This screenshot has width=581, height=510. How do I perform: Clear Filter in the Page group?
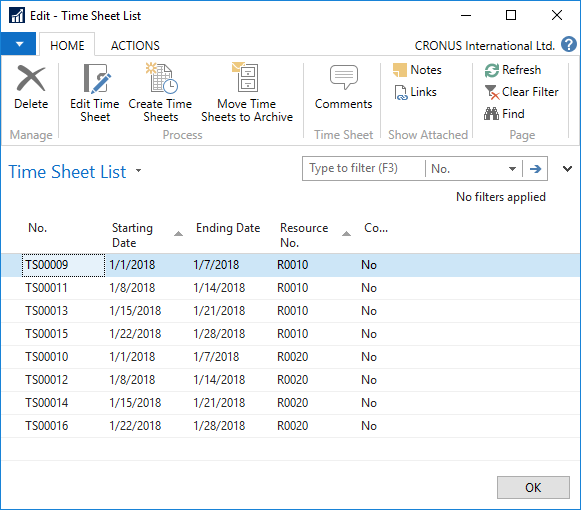click(x=521, y=92)
